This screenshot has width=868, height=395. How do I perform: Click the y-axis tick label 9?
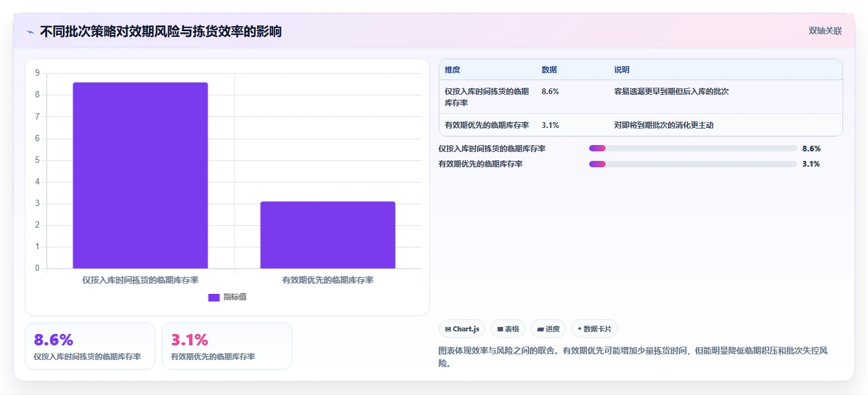(x=37, y=73)
